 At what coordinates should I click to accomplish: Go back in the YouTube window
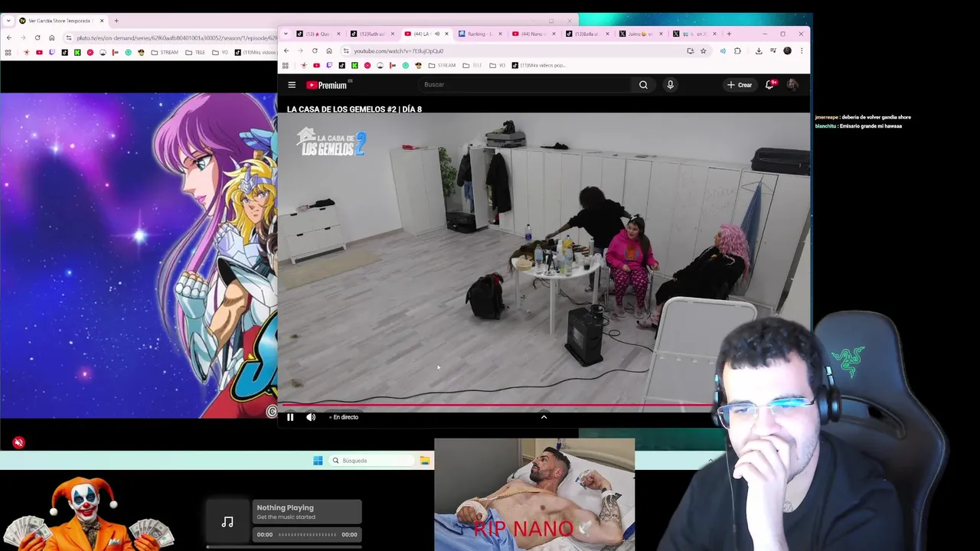[x=286, y=51]
